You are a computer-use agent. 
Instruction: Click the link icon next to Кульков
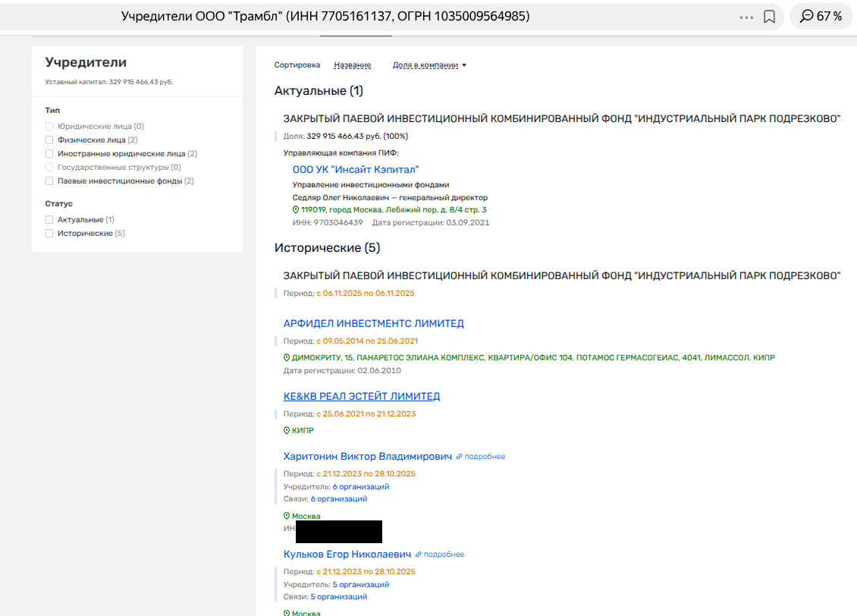tap(418, 555)
